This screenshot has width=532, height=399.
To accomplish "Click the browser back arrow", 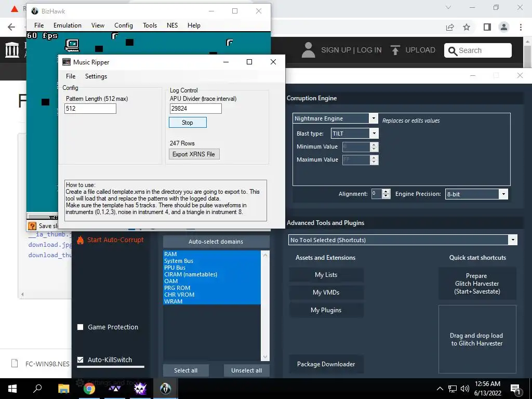I will coord(11,27).
